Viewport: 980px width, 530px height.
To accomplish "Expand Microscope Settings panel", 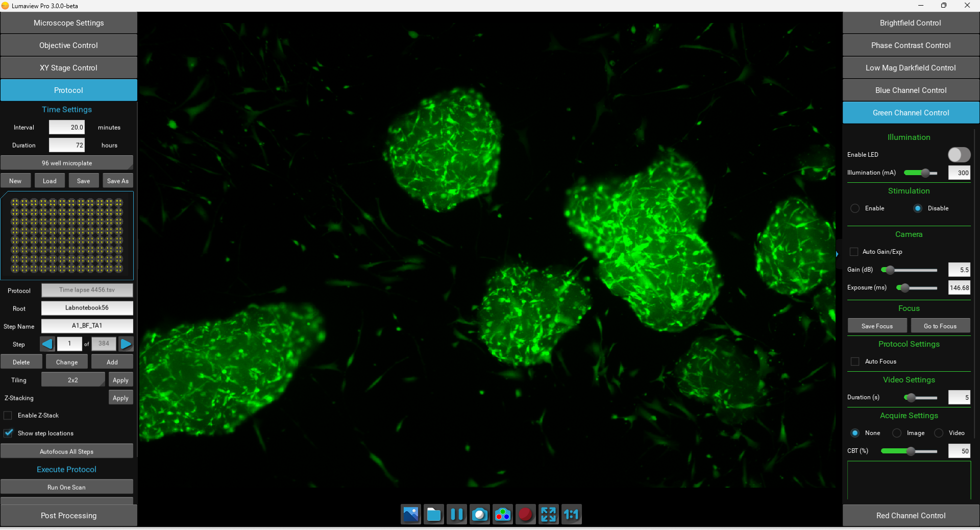I will (x=68, y=23).
